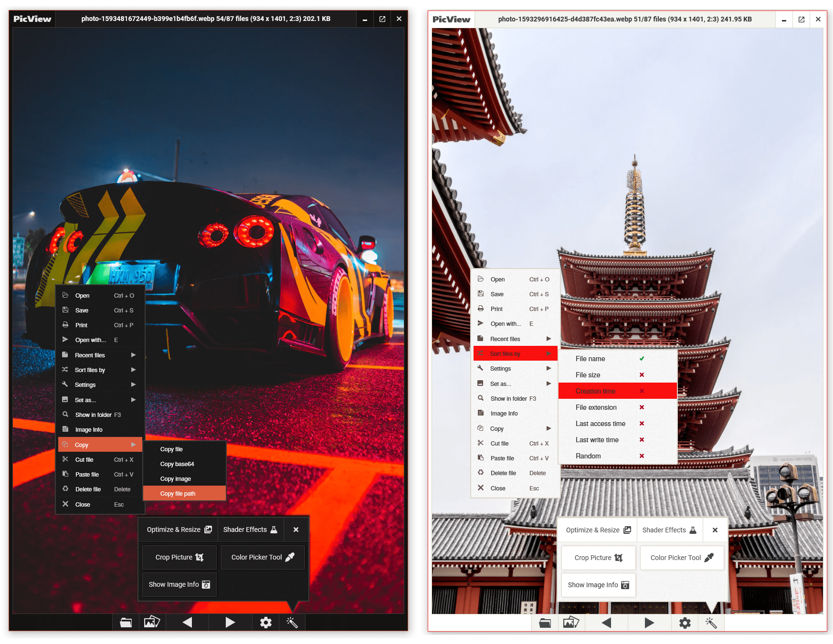Viewport: 833px width, 644px height.
Task: Open settings via the gear icon
Action: [265, 622]
